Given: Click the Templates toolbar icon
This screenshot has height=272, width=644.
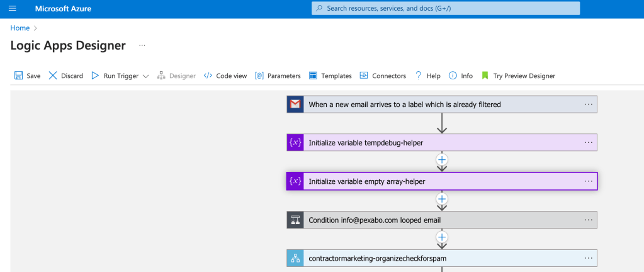Looking at the screenshot, I should (x=313, y=76).
